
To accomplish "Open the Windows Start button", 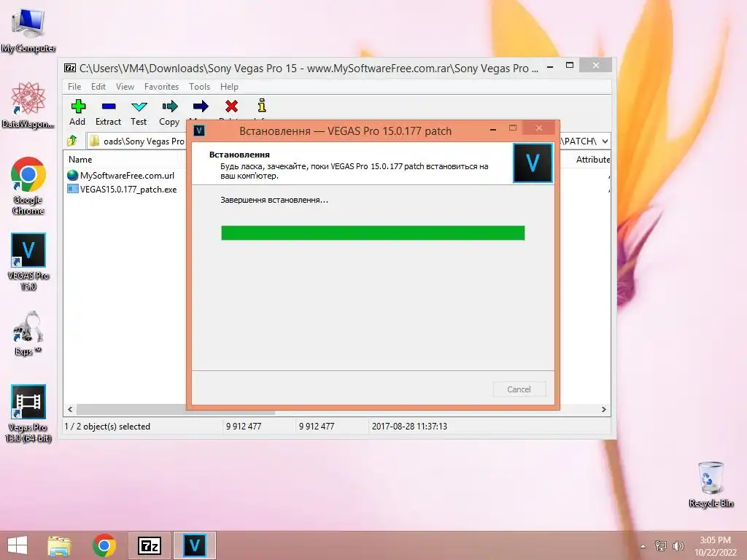I will point(18,545).
